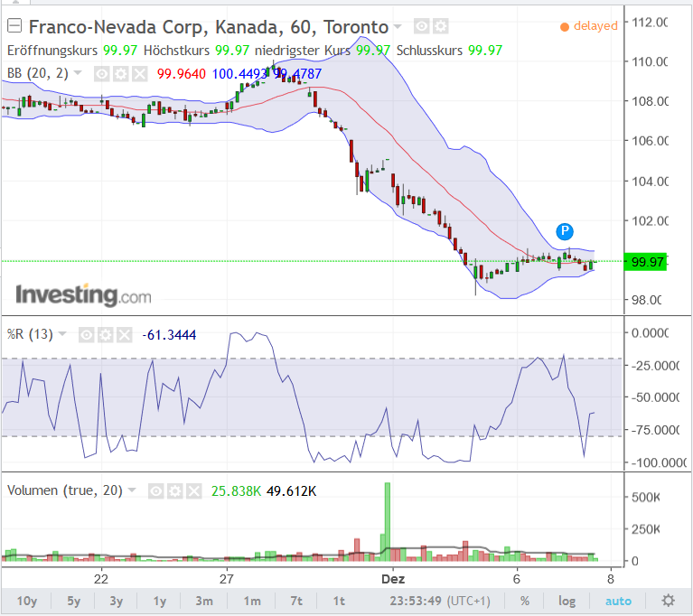Click the Volumen average value 49.612K
This screenshot has width=693, height=616.
[291, 491]
